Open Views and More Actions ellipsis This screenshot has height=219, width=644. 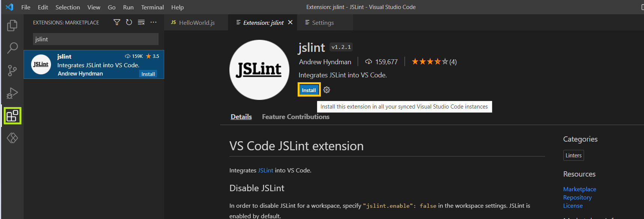[x=154, y=23]
